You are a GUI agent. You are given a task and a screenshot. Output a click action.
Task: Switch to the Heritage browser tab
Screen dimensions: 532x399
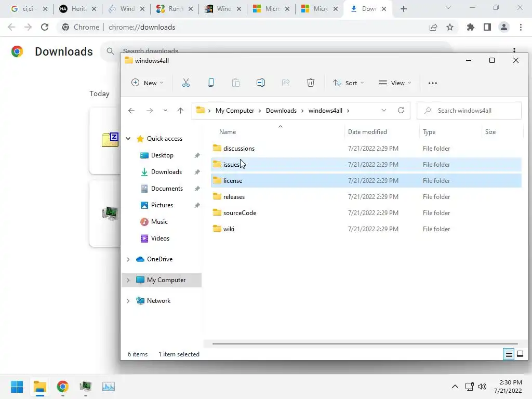point(78,9)
